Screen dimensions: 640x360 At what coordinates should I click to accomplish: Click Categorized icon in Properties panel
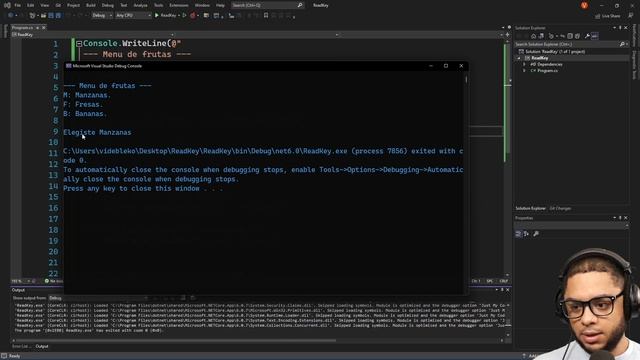pyautogui.click(x=518, y=234)
